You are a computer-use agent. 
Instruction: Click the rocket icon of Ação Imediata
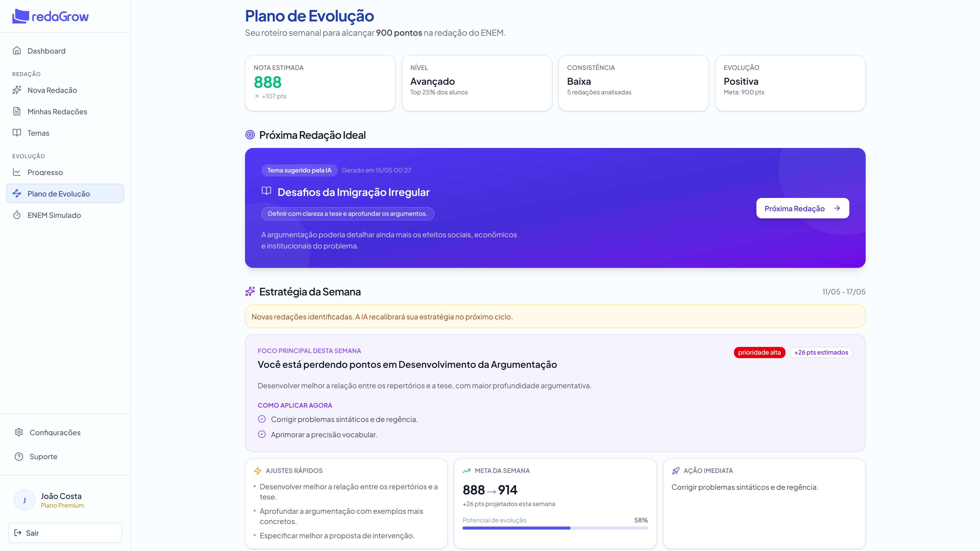coord(676,471)
